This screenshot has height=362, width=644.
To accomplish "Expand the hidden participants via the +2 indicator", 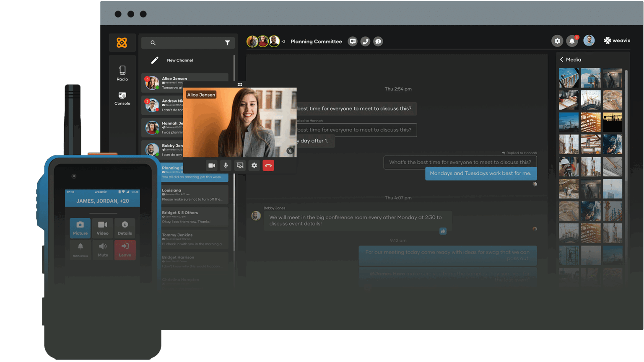I will pyautogui.click(x=283, y=41).
